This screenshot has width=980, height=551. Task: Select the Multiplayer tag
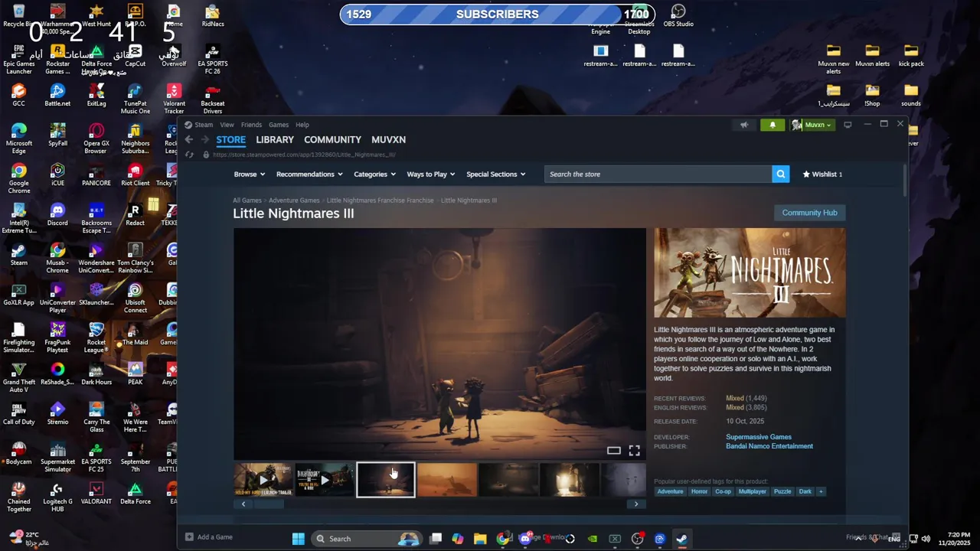coord(753,491)
